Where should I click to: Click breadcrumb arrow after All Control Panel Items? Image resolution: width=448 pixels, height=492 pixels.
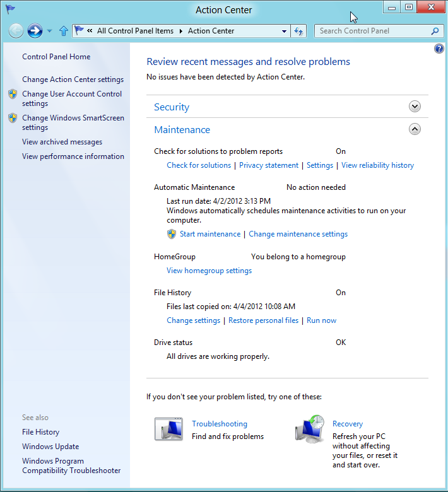[x=181, y=31]
